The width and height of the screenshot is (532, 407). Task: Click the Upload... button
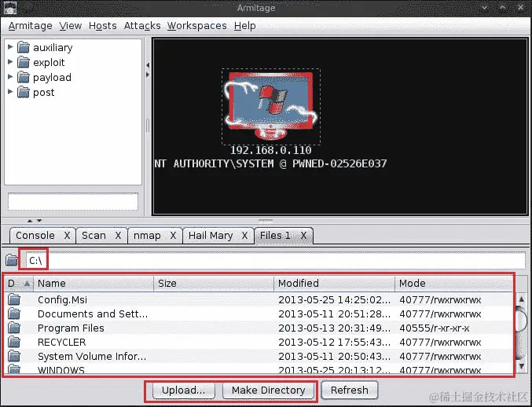pos(184,390)
